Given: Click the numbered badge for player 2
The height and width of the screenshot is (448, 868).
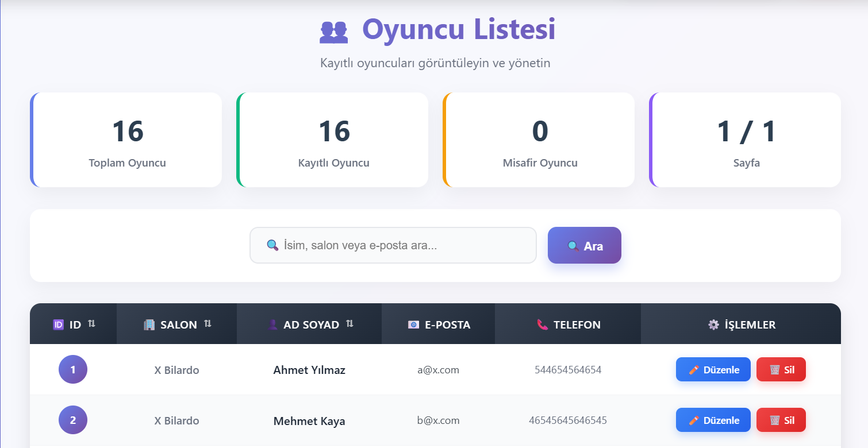Looking at the screenshot, I should [x=72, y=420].
